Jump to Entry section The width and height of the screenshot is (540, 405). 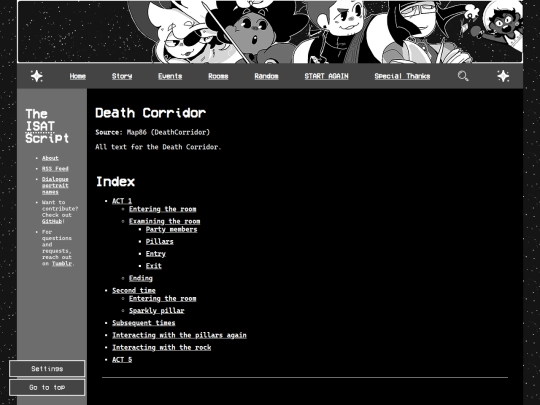pyautogui.click(x=156, y=254)
